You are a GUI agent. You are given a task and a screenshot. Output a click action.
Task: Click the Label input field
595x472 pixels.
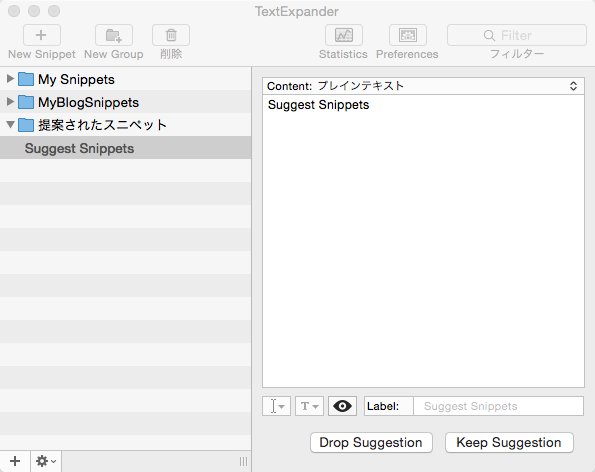(498, 406)
